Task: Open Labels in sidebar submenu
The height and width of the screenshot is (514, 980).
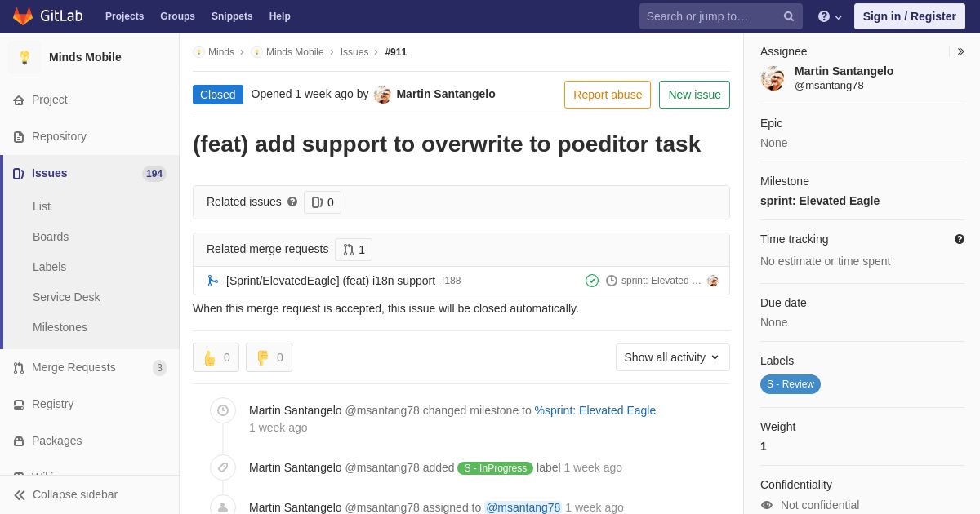Action: (x=50, y=267)
